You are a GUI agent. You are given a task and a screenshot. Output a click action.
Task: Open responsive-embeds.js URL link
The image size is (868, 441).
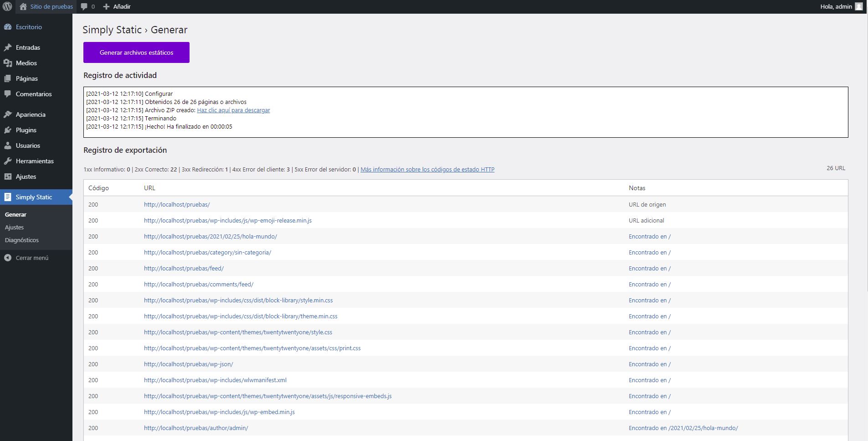pyautogui.click(x=268, y=396)
